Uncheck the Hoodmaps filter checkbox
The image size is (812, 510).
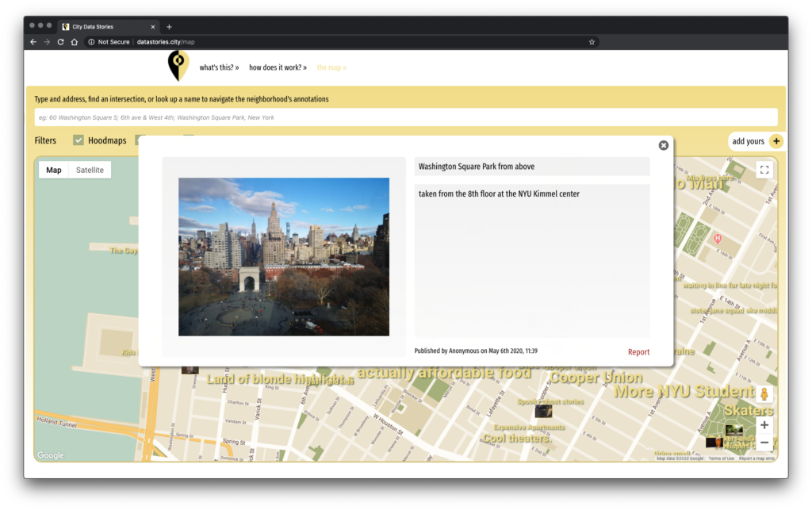[x=79, y=140]
